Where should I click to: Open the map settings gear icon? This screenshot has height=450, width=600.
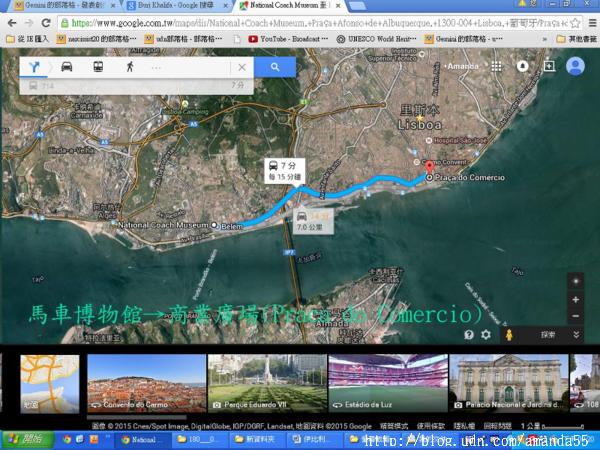coord(486,335)
